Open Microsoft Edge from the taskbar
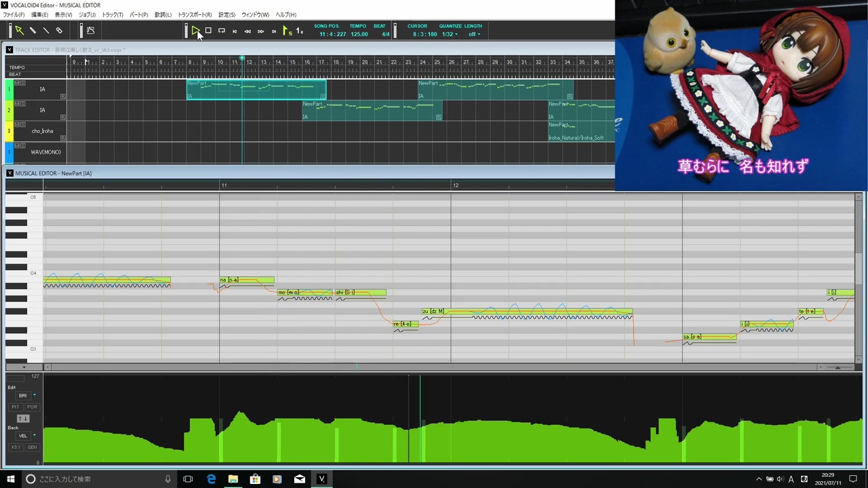The height and width of the screenshot is (488, 868). (x=211, y=479)
